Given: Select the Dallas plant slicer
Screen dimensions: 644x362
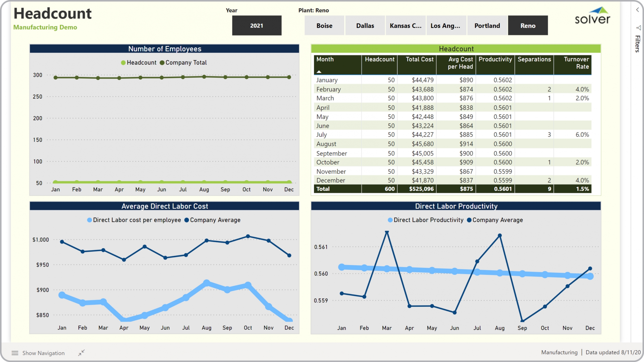Looking at the screenshot, I should coord(365,26).
